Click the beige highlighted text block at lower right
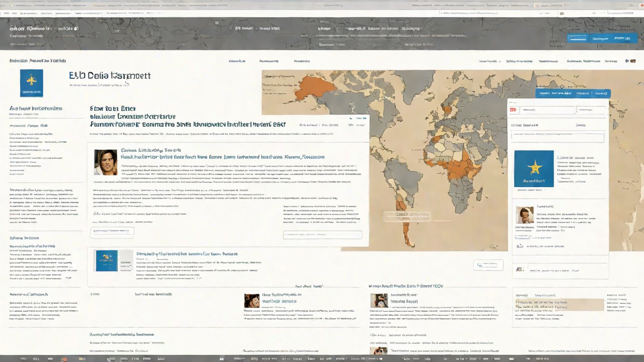Viewport: 644px width, 362px height. pyautogui.click(x=559, y=305)
